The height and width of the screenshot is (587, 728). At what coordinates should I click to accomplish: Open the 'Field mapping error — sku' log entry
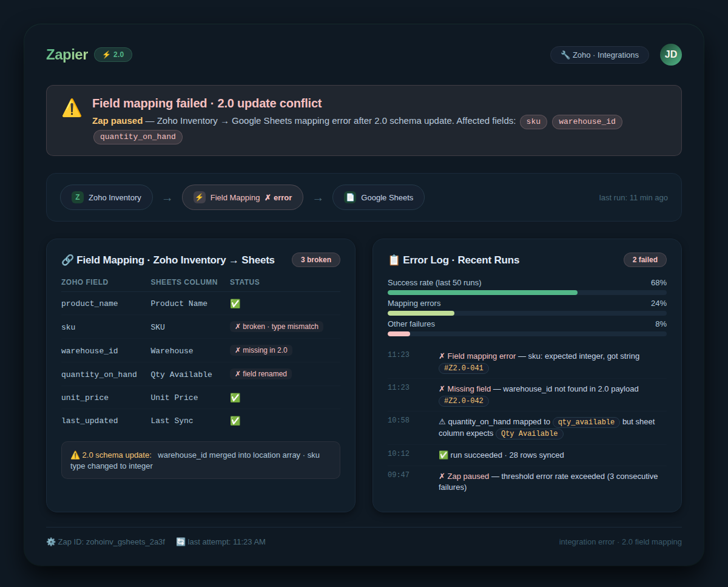click(527, 362)
